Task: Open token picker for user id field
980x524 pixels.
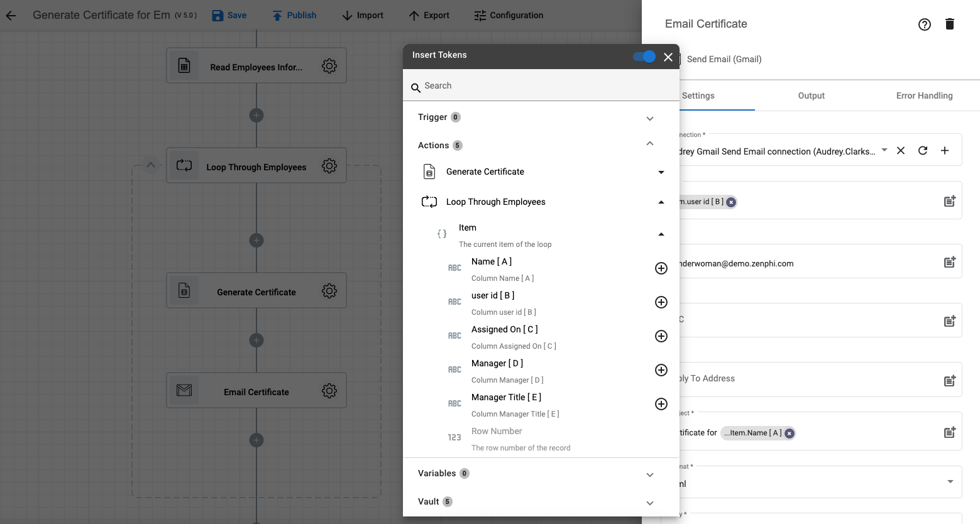Action: (950, 201)
